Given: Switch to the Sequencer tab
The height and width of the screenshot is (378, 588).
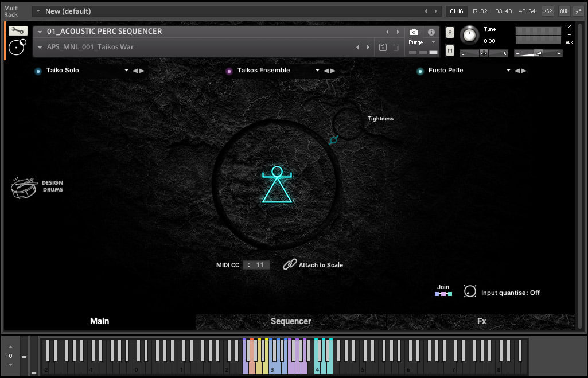Looking at the screenshot, I should (291, 321).
